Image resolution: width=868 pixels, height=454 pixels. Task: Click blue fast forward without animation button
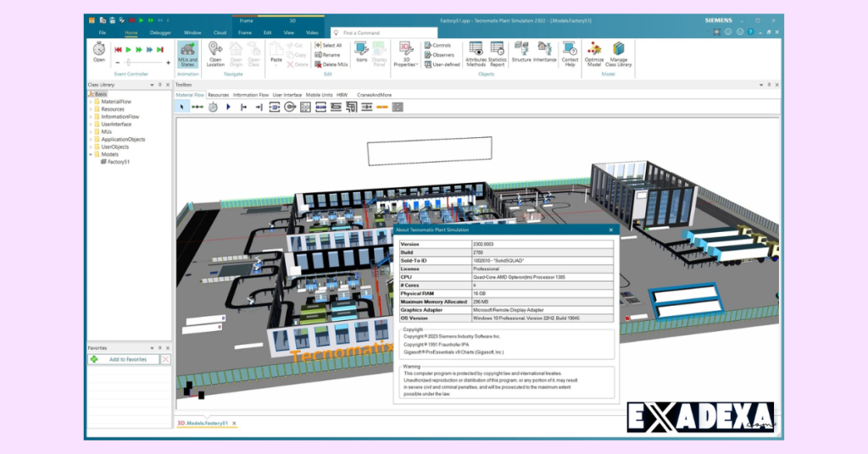pyautogui.click(x=149, y=50)
